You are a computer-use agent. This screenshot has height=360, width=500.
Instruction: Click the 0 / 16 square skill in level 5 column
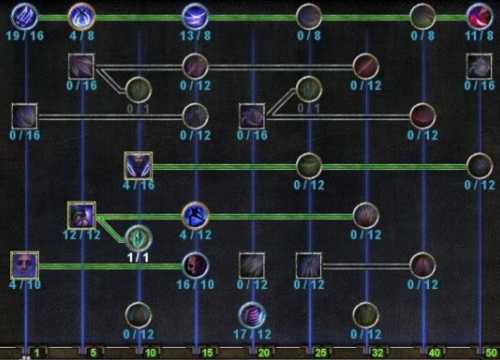(x=81, y=66)
